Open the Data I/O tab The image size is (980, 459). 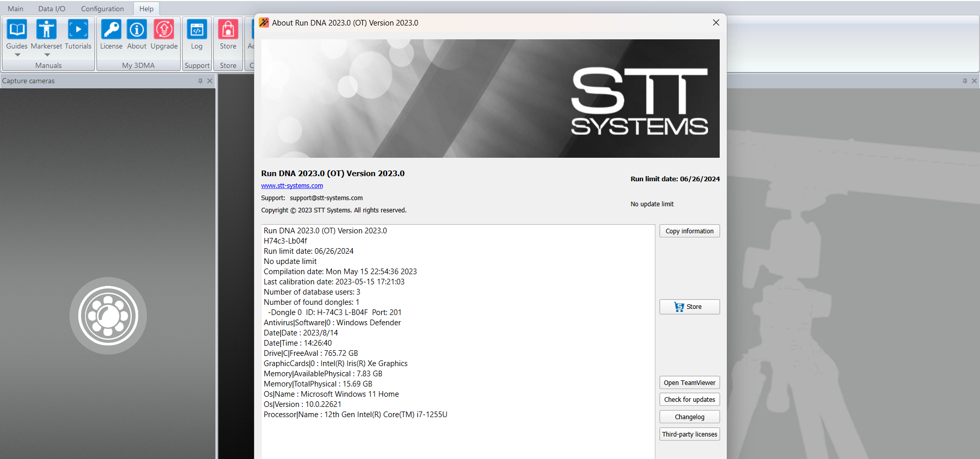coord(52,9)
